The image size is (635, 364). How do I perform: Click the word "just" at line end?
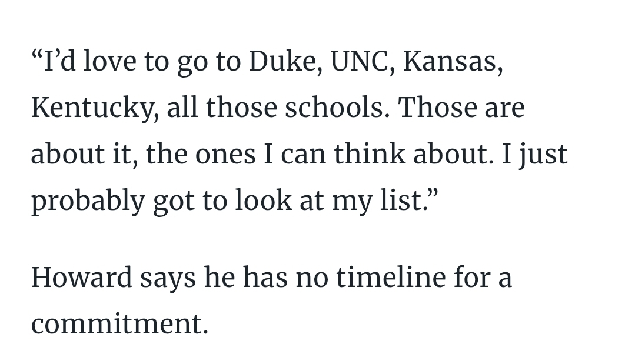click(543, 154)
